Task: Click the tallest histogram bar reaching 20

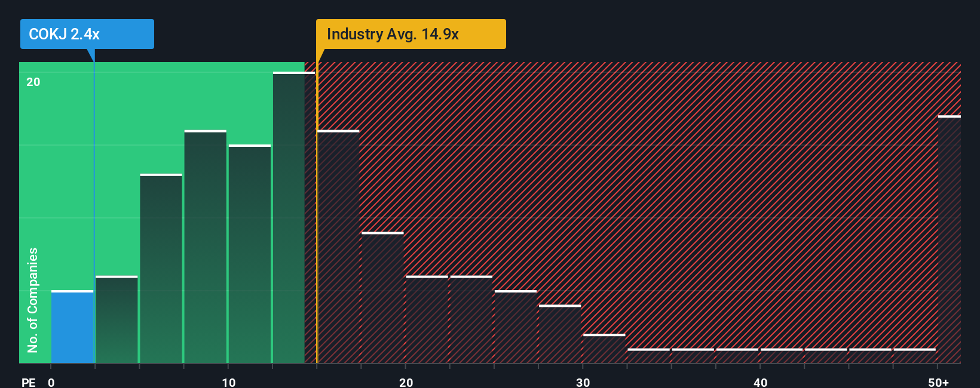Action: [x=294, y=217]
